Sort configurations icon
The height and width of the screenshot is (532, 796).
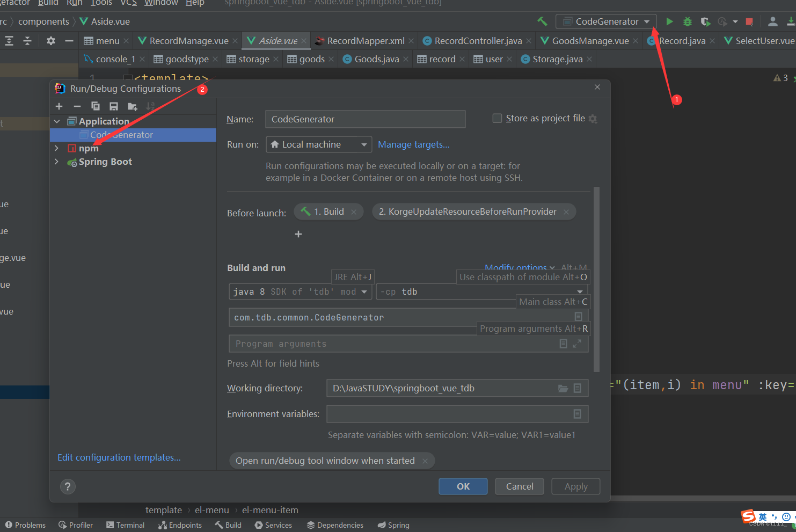150,106
